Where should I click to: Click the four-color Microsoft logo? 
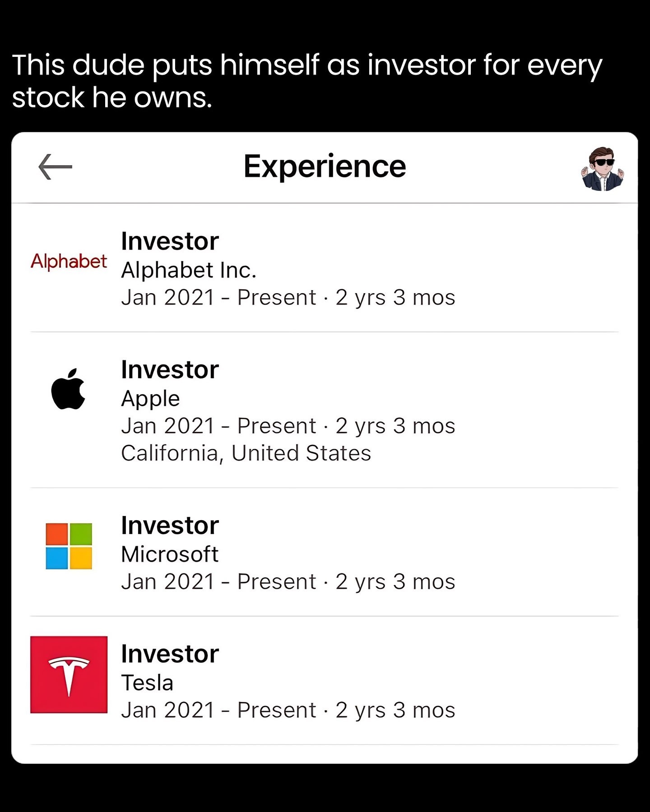[69, 546]
